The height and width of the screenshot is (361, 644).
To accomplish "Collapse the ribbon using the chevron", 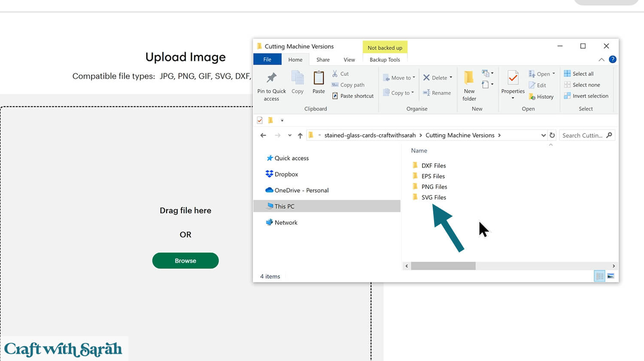I will point(601,60).
